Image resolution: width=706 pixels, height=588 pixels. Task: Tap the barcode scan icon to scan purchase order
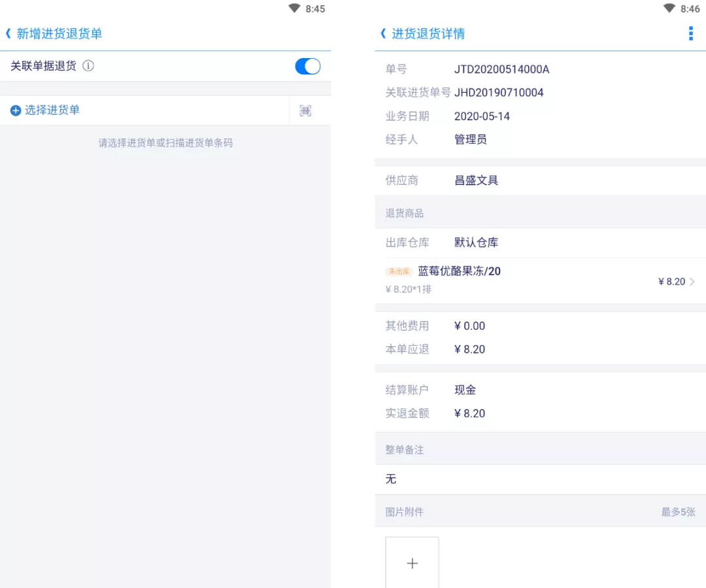click(x=305, y=110)
